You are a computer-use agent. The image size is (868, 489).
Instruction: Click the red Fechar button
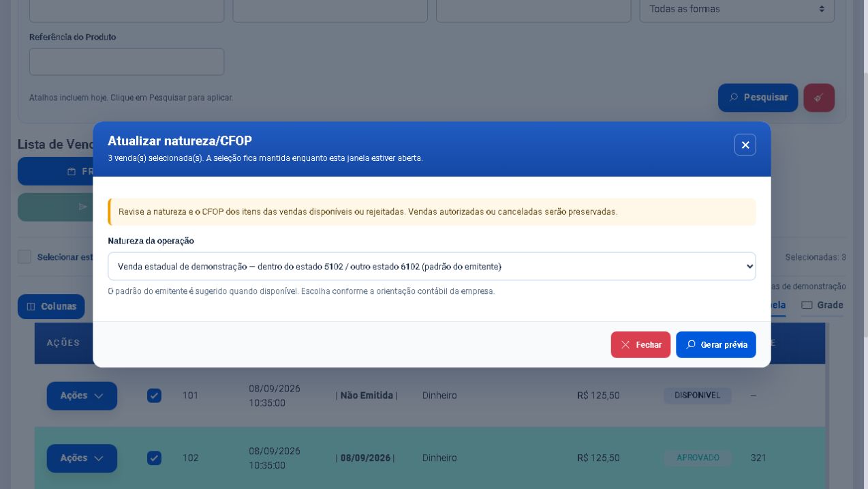(x=640, y=344)
